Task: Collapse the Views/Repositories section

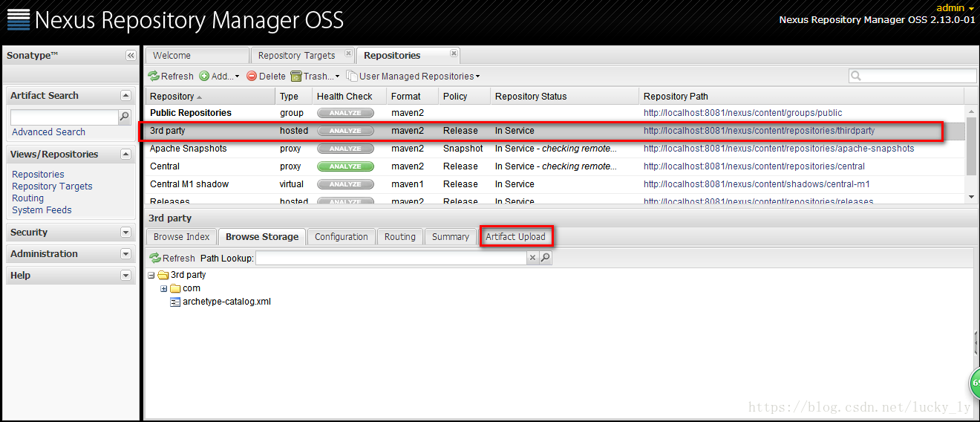Action: pyautogui.click(x=126, y=155)
